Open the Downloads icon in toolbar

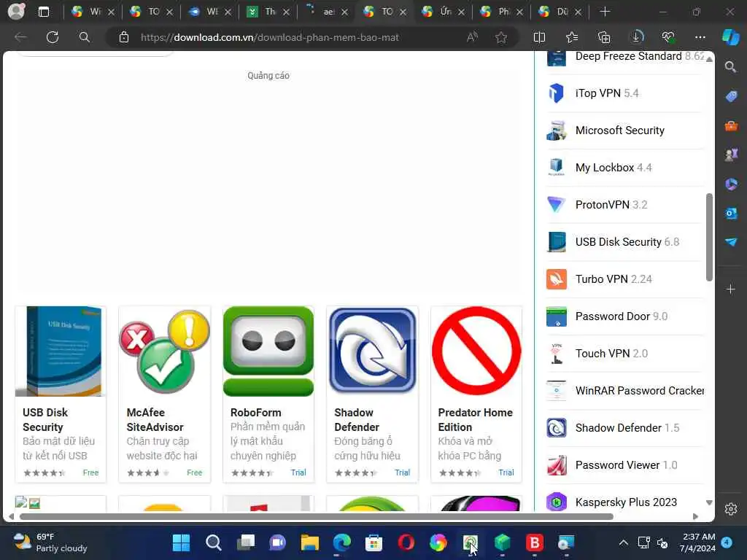(x=636, y=37)
